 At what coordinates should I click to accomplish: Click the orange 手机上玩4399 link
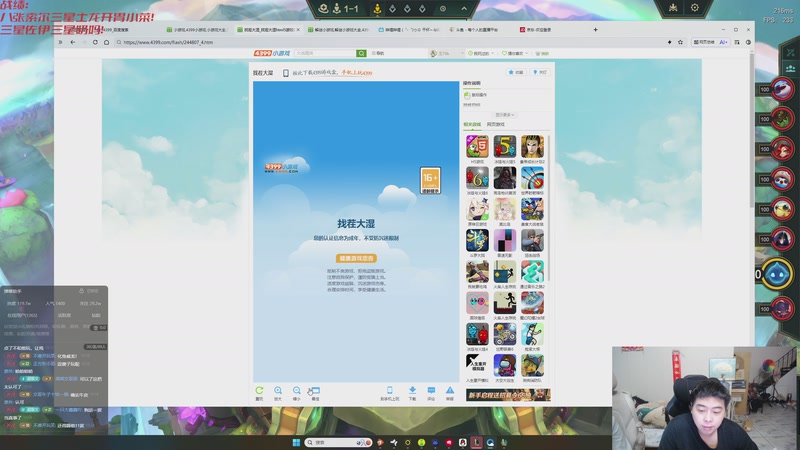pos(357,73)
